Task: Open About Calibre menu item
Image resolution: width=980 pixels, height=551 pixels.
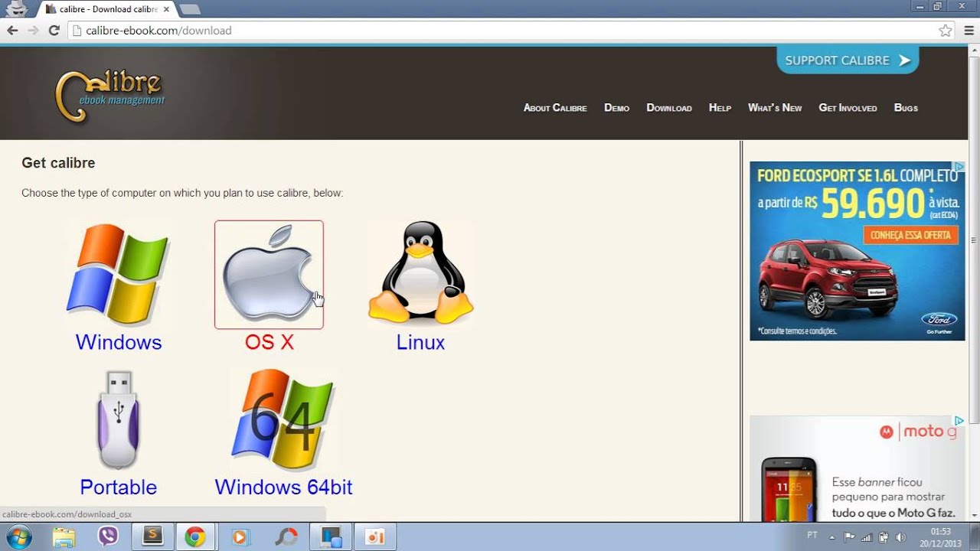Action: coord(555,108)
